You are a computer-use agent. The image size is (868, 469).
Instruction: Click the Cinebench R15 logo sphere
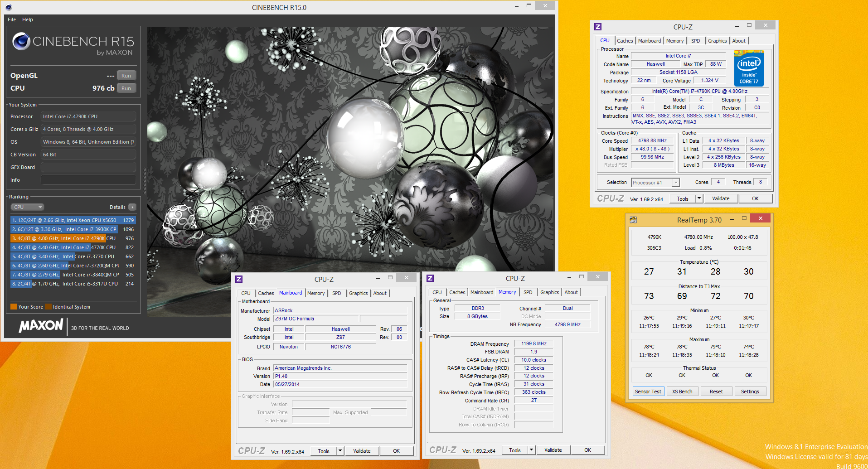pos(21,41)
